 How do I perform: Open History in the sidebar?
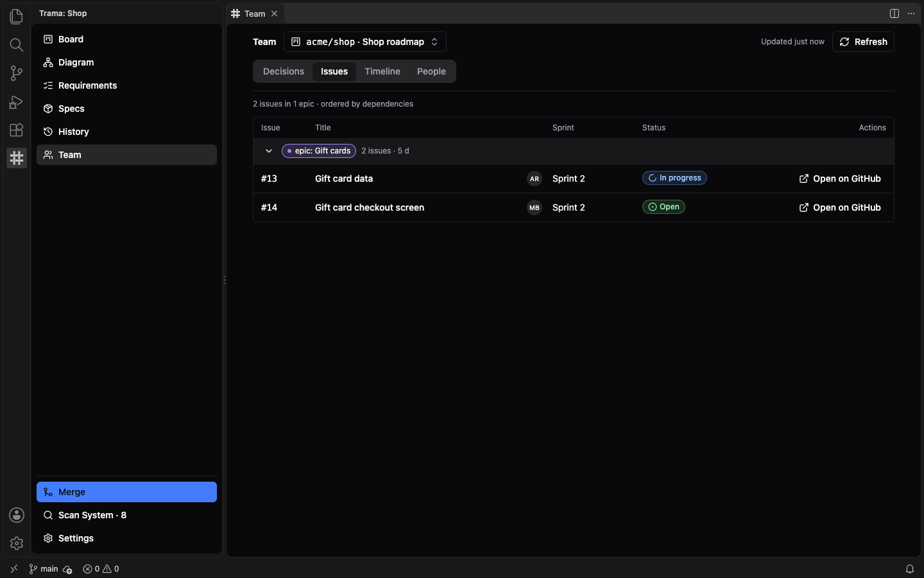click(126, 132)
